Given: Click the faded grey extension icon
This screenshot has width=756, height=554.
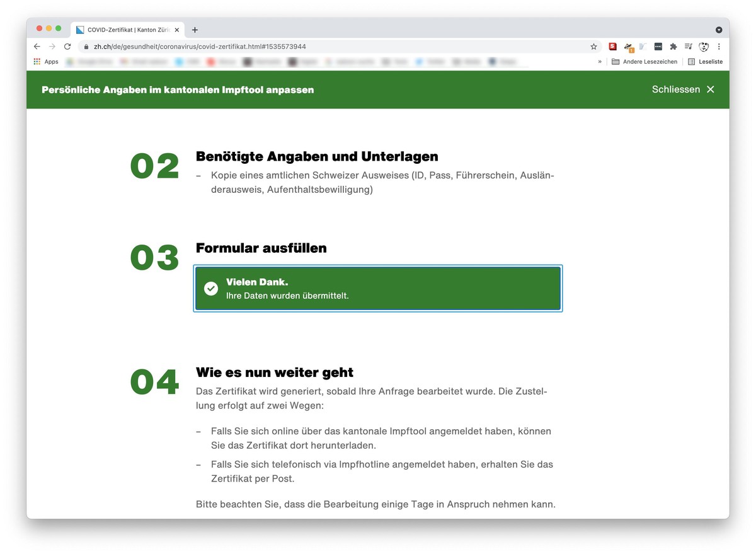Looking at the screenshot, I should [x=643, y=47].
